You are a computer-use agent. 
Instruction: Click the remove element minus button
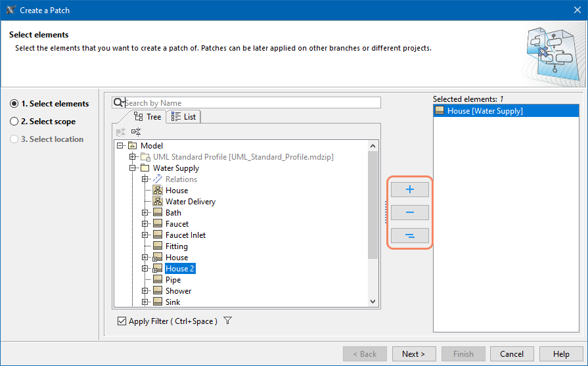coord(409,212)
